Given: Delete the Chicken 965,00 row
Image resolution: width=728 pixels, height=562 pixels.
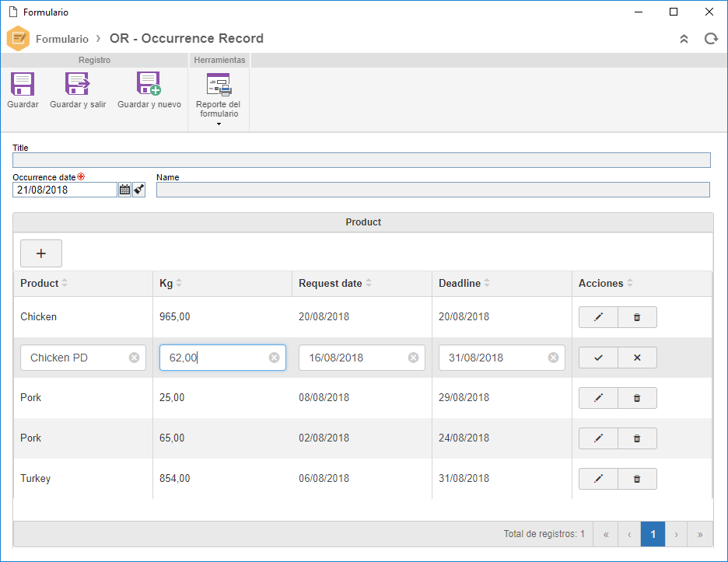Looking at the screenshot, I should [x=637, y=317].
